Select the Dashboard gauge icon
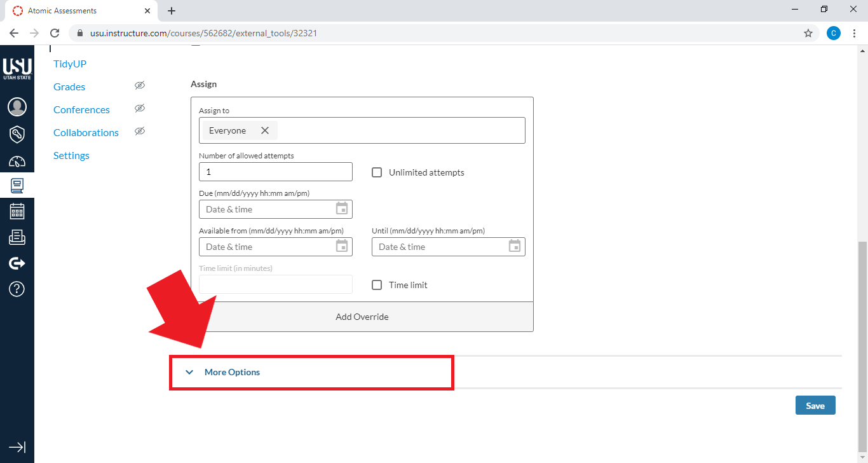 click(x=17, y=161)
